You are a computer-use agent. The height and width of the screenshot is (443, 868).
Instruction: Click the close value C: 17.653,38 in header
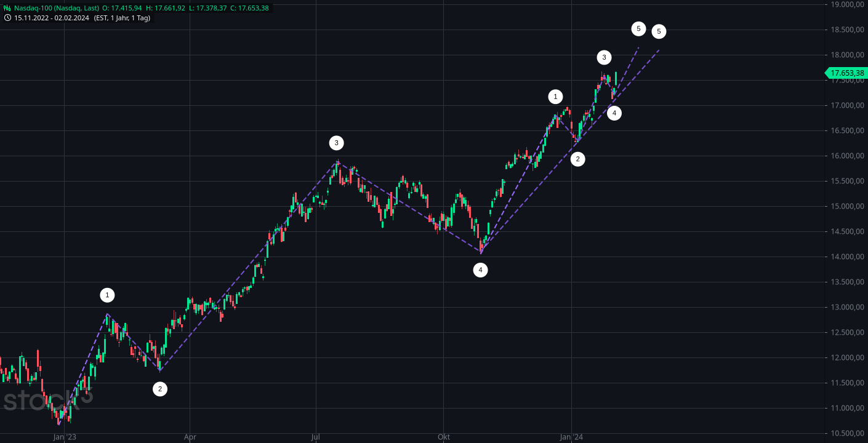249,8
